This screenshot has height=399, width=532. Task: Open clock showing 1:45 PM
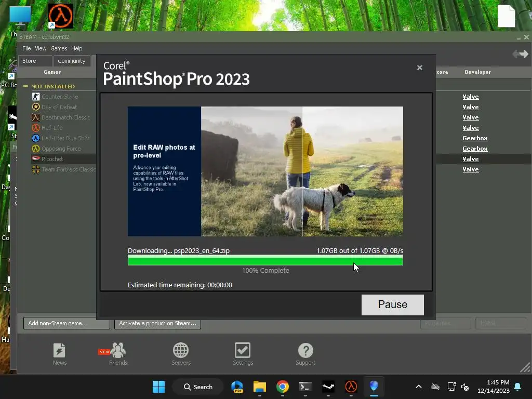click(494, 387)
